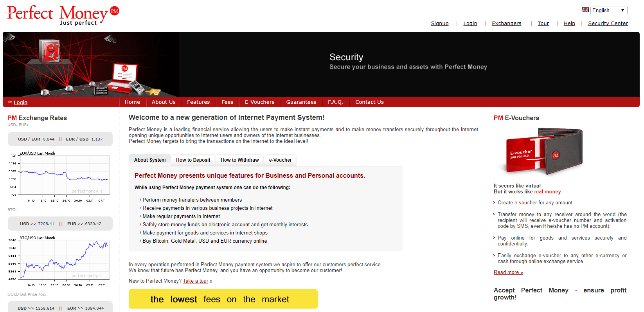Open the Fees menu item
Screen dimensions: 644x312
pos(227,102)
